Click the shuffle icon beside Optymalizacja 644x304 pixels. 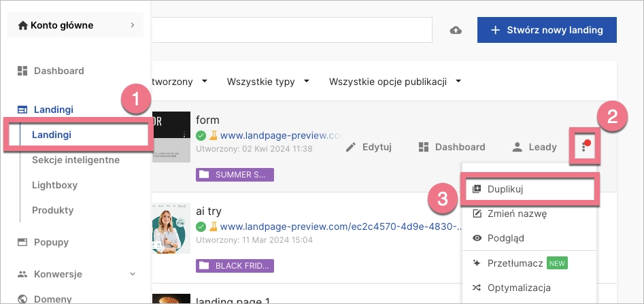(x=477, y=288)
